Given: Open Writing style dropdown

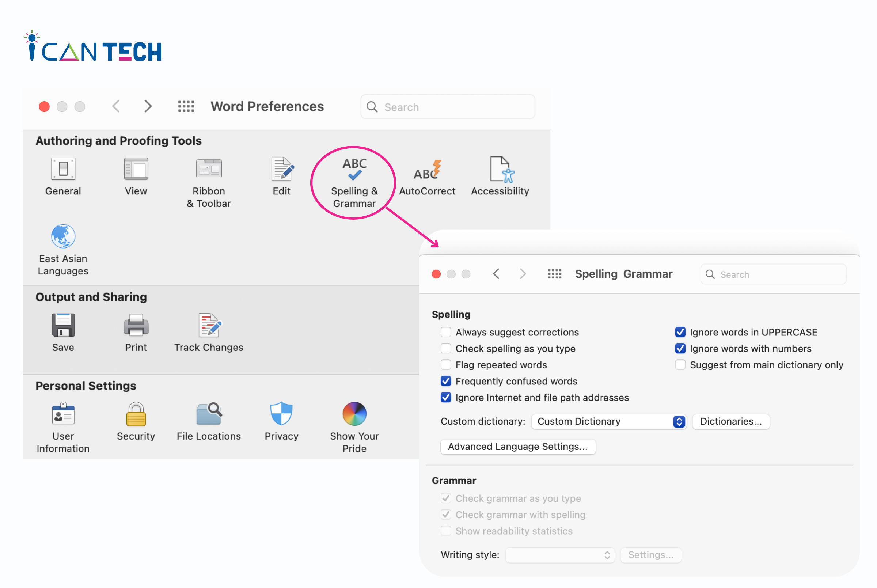Looking at the screenshot, I should pos(560,555).
